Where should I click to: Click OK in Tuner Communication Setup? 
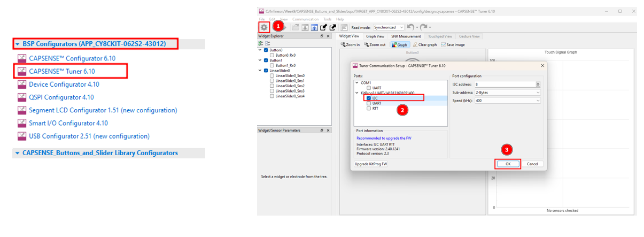click(x=508, y=164)
